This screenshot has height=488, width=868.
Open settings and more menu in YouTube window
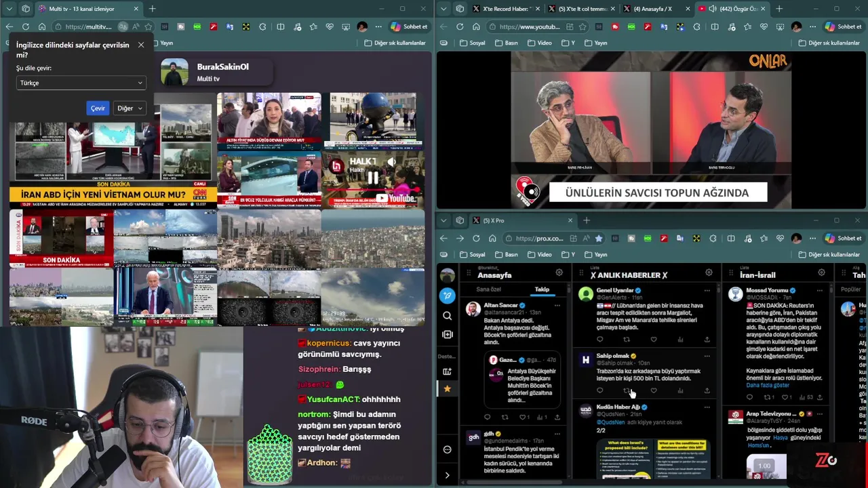click(813, 26)
